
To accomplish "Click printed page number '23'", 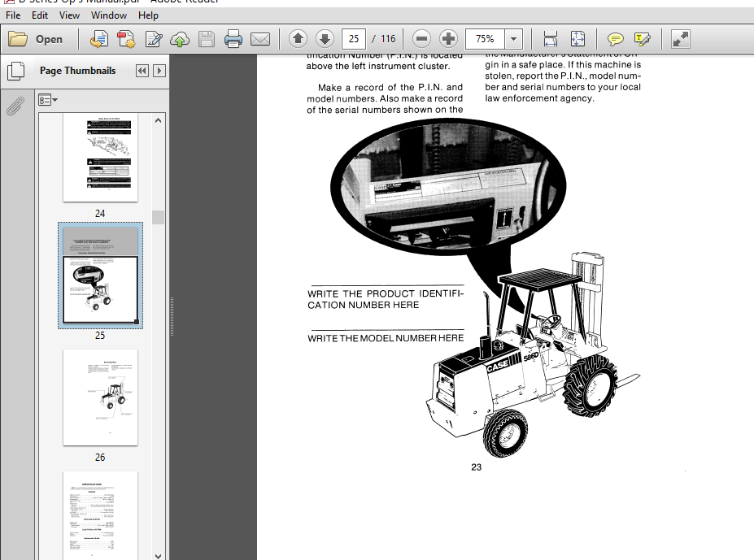I will click(477, 467).
